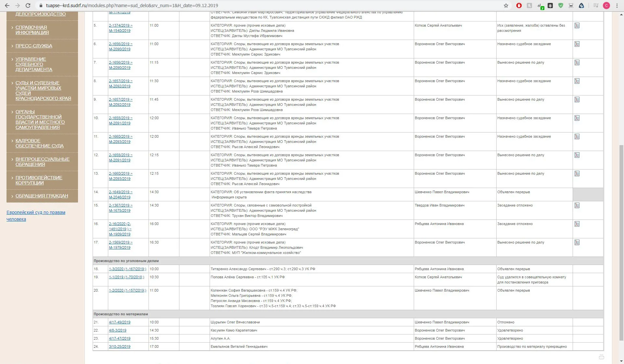Screen dimensions: 624x364
Task: Click the red stop-hand ad blocker extension
Action: (x=519, y=6)
